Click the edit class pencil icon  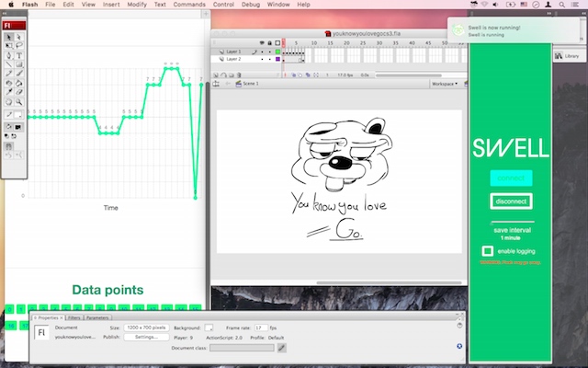coord(281,348)
